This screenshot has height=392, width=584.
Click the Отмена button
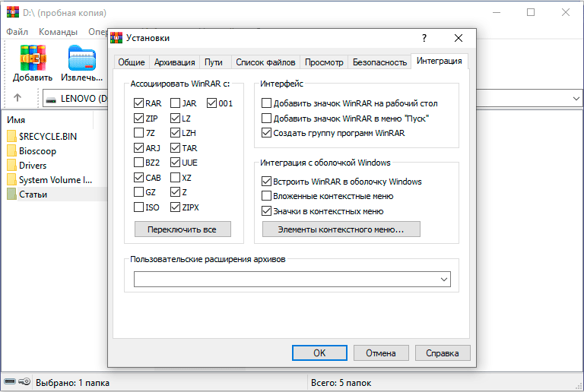pos(381,352)
